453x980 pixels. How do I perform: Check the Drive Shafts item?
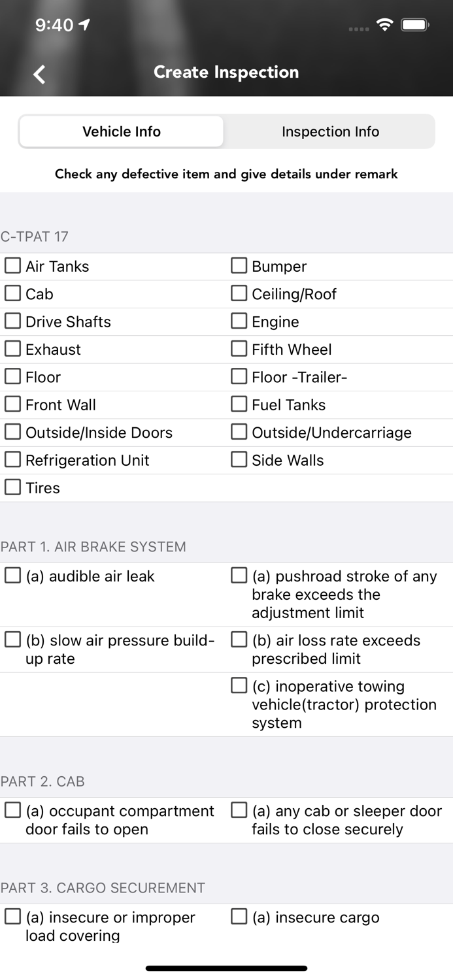coord(13,321)
